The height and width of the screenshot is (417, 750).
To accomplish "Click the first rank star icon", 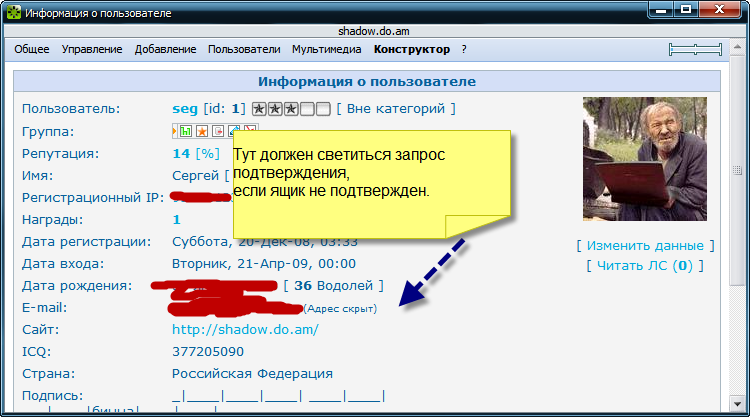I will coord(259,109).
